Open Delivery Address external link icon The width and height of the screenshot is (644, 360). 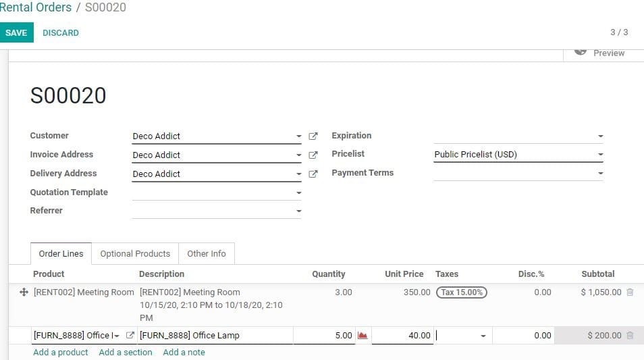tap(313, 174)
